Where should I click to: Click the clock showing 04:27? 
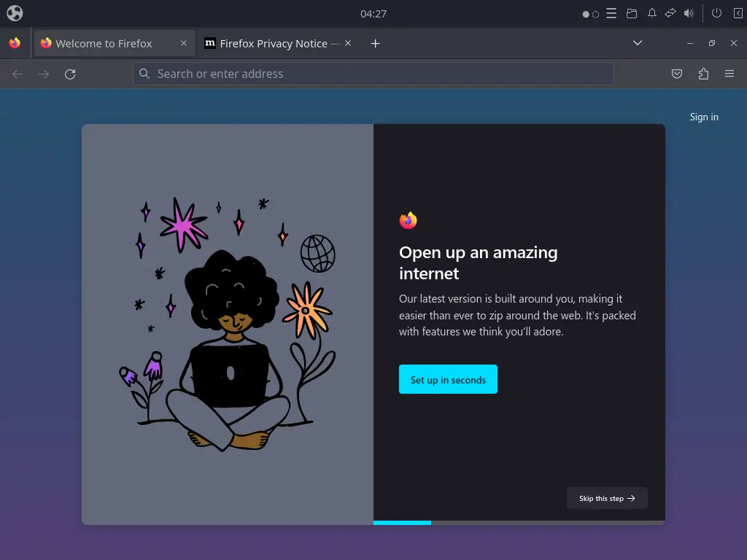[x=373, y=13]
